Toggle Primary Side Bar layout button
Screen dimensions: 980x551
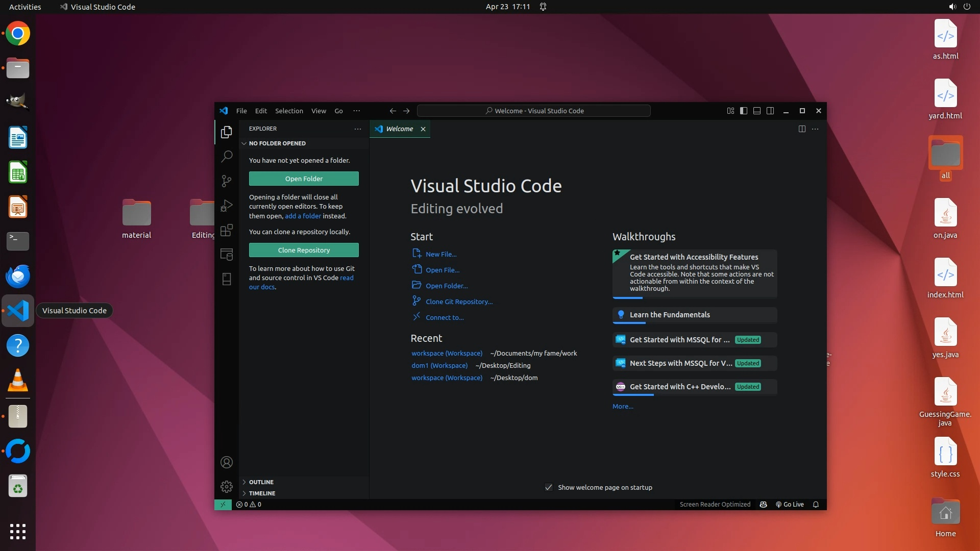[744, 111]
